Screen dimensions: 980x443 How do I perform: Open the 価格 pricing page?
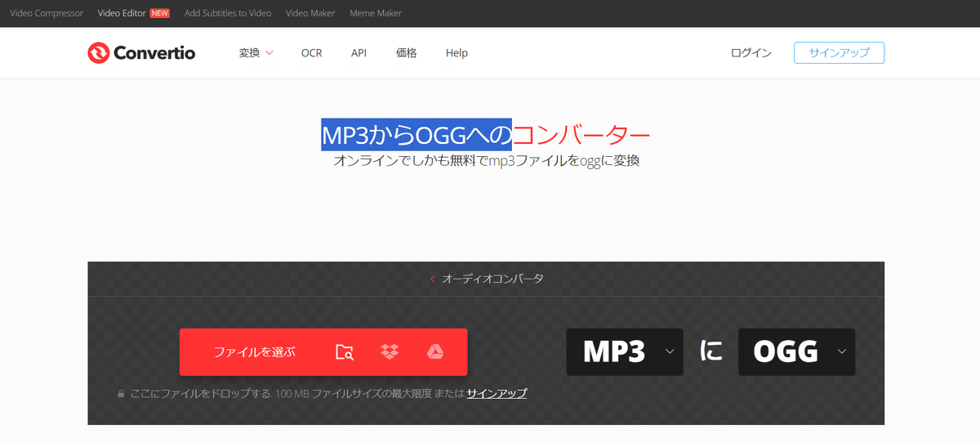pyautogui.click(x=406, y=53)
